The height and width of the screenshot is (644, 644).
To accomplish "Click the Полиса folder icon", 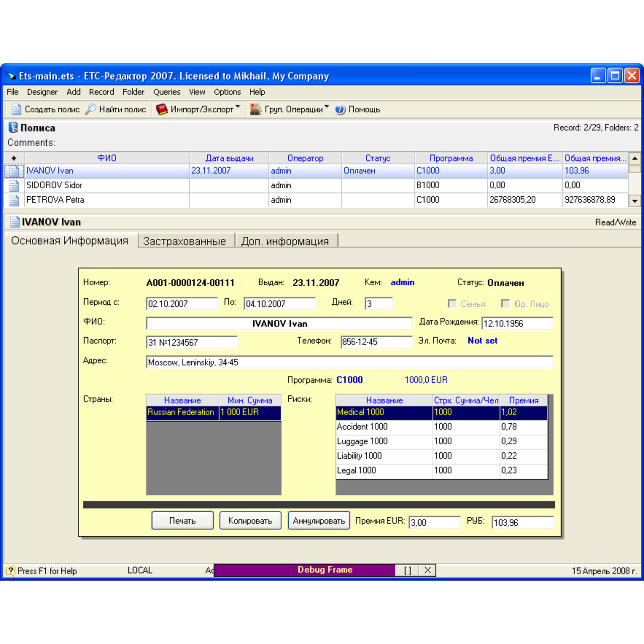I will click(x=13, y=127).
